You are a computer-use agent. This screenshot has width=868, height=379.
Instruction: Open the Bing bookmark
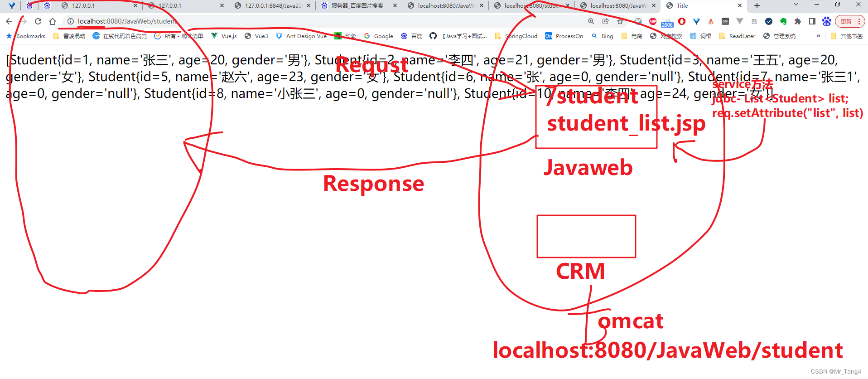pos(602,36)
